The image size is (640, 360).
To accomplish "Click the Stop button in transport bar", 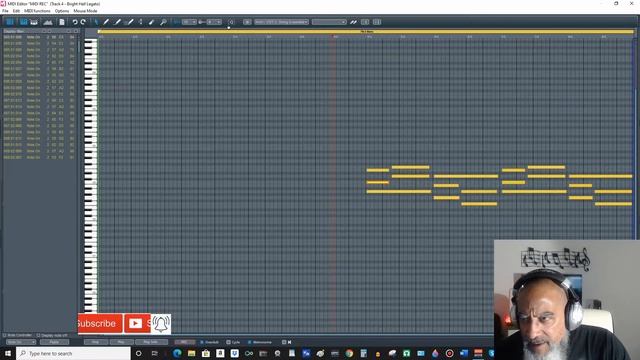I will pos(96,342).
